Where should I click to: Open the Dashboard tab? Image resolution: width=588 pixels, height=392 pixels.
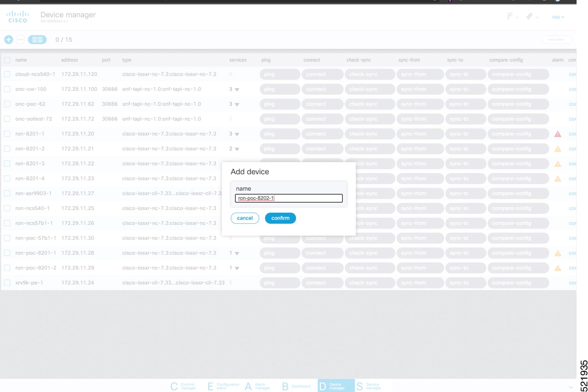tap(296, 386)
